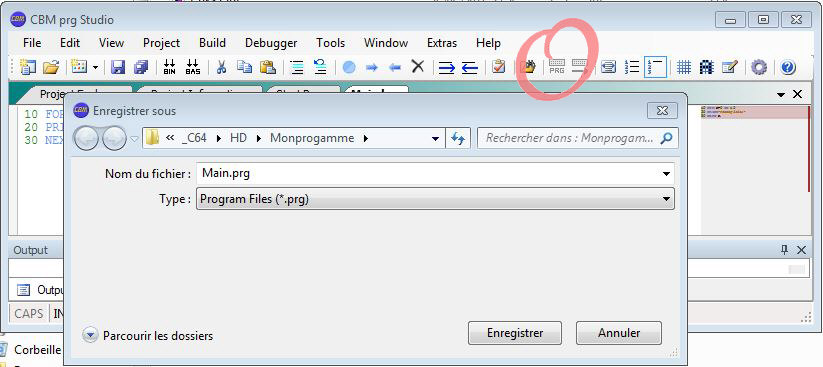
Task: Click the Cut scissors icon
Action: pyautogui.click(x=221, y=67)
